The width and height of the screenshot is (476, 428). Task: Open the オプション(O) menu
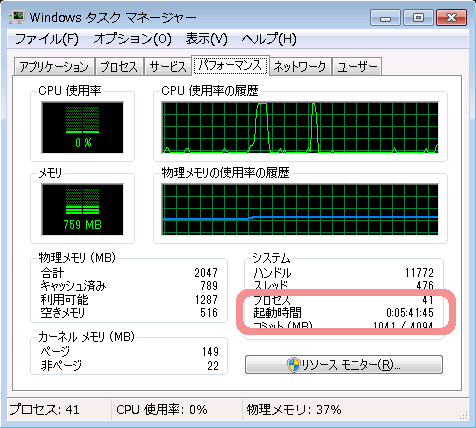click(133, 39)
